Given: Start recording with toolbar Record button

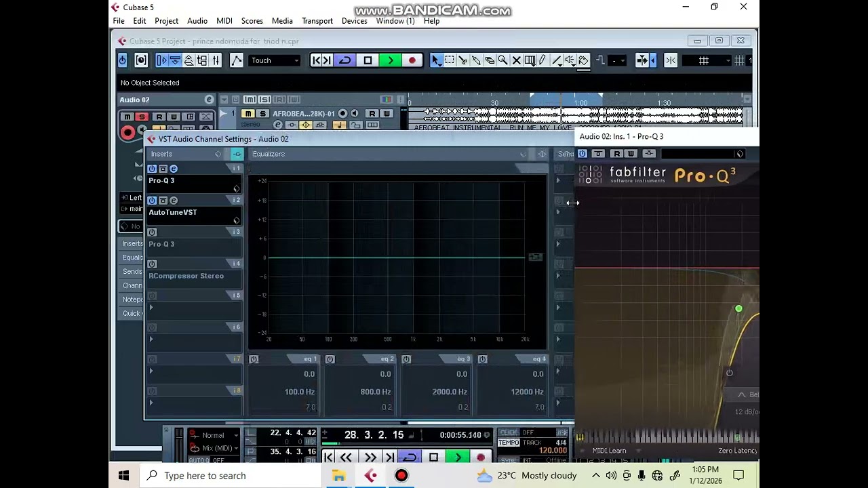Looking at the screenshot, I should [x=412, y=60].
